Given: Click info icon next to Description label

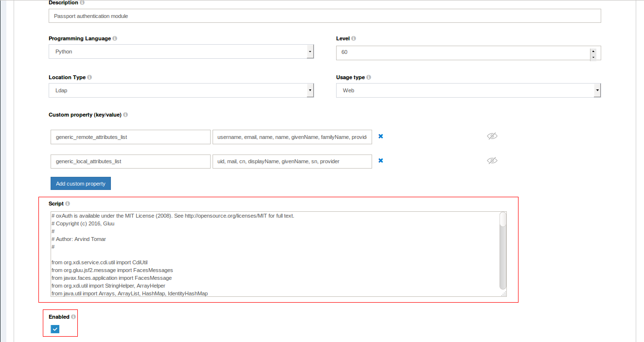Looking at the screenshot, I should (x=82, y=3).
